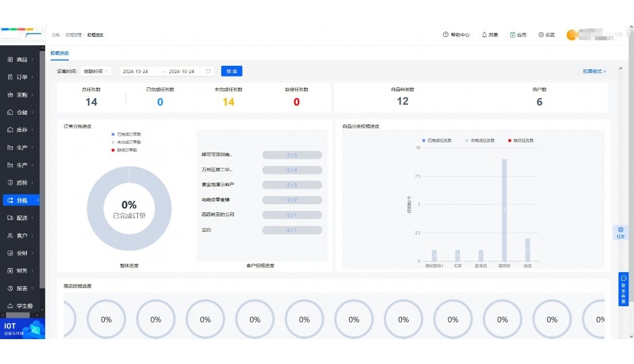Expand the 仓储 sidebar menu
This screenshot has height=364, width=634.
[x=20, y=112]
